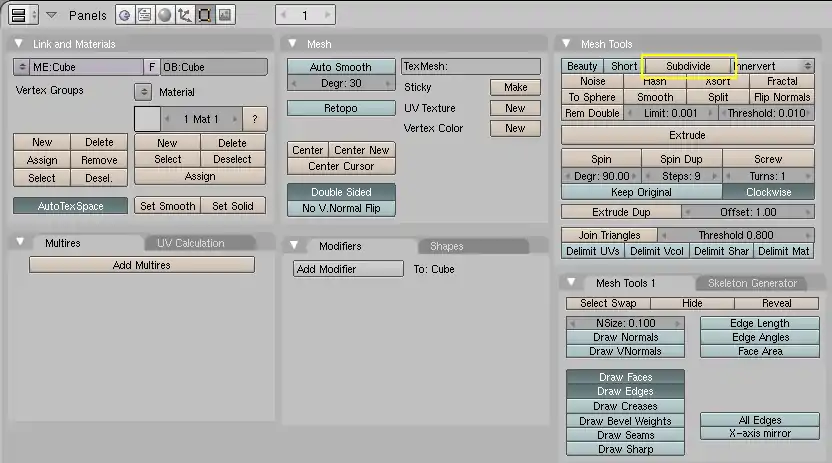Viewport: 832px width, 463px height.
Task: Open the Innervert corner-cut dropdown
Action: [x=775, y=66]
